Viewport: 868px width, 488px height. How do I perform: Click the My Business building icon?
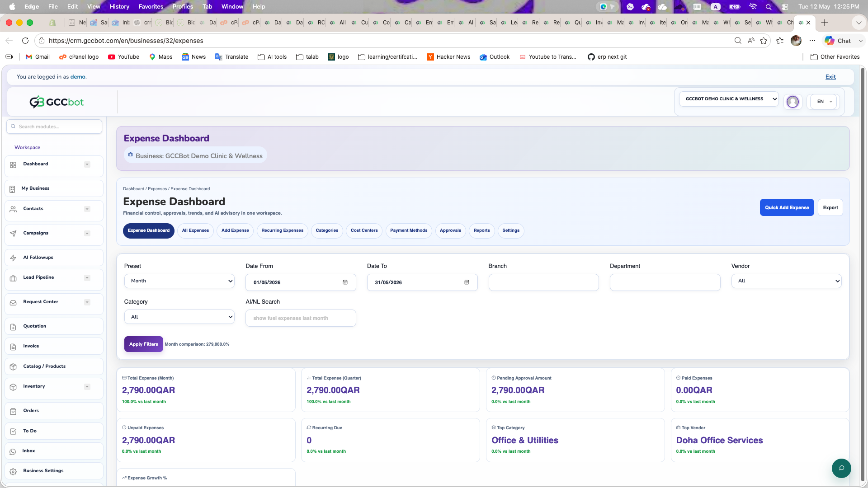coord(12,189)
